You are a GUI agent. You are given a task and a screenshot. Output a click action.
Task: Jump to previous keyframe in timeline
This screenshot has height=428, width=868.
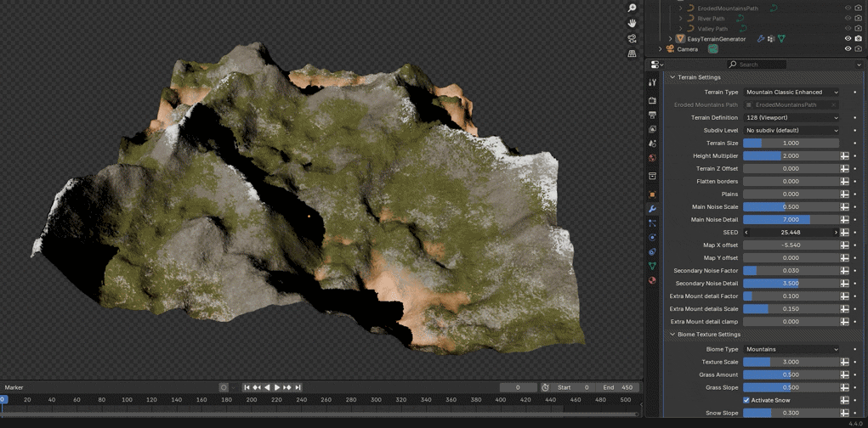point(257,387)
